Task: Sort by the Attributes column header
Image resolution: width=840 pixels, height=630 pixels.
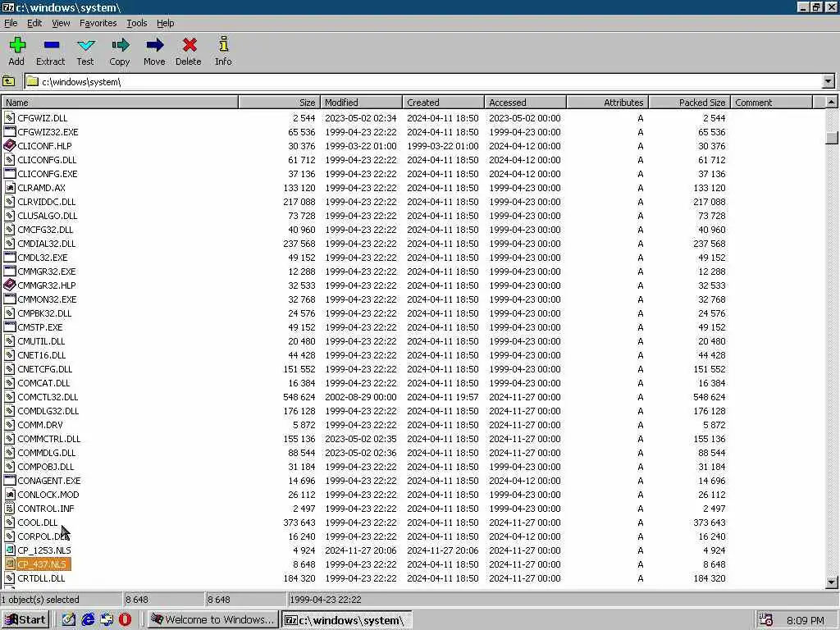Action: click(x=608, y=103)
